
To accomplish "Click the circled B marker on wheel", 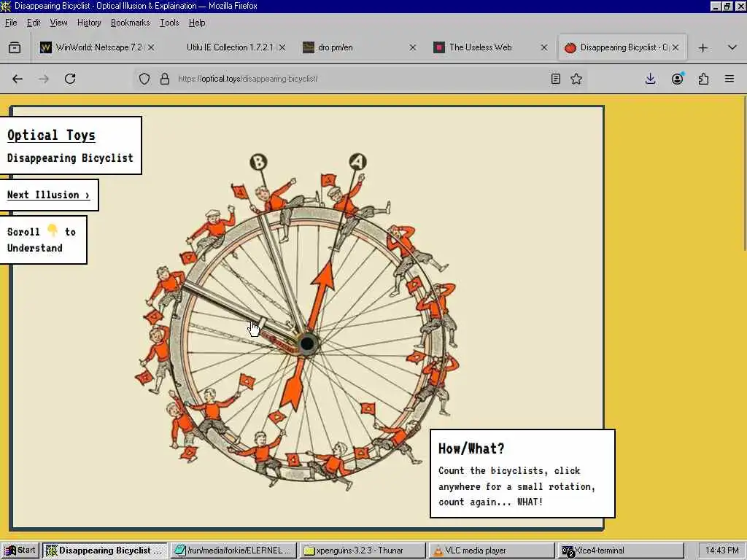I will pyautogui.click(x=258, y=162).
